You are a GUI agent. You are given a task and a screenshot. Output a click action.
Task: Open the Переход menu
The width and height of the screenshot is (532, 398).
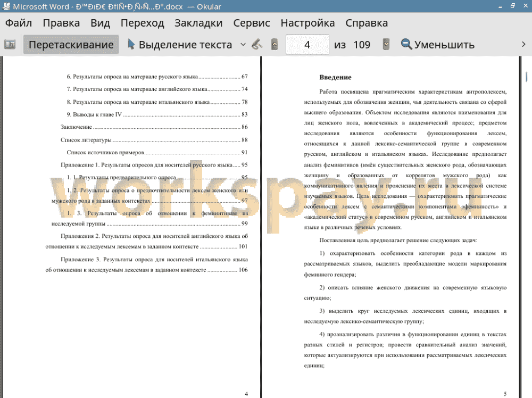143,23
